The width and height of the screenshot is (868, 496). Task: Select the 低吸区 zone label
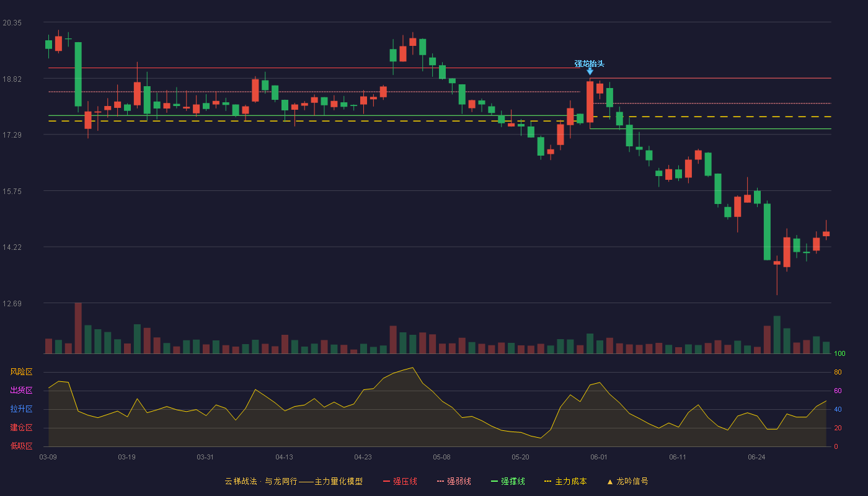(21, 446)
